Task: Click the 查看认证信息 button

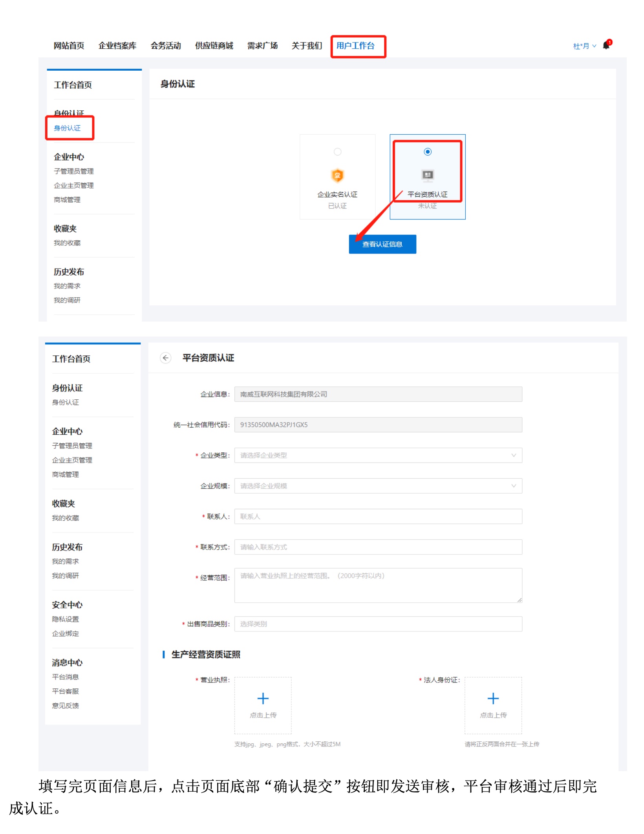Action: pos(382,244)
